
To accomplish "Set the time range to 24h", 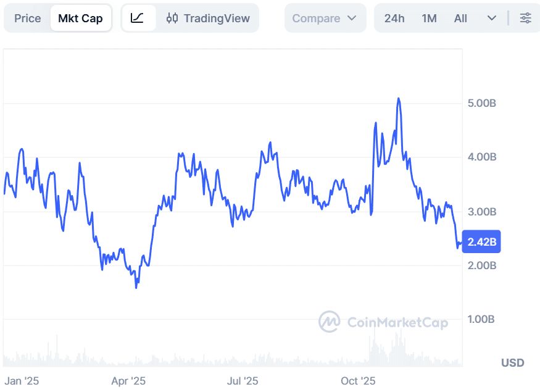I will point(394,19).
